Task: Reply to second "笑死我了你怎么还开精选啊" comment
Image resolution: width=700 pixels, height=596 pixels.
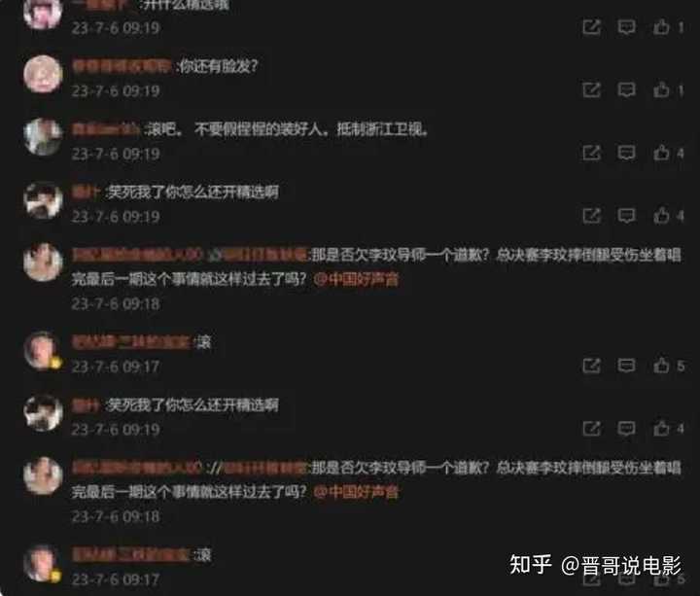Action: coord(626,429)
